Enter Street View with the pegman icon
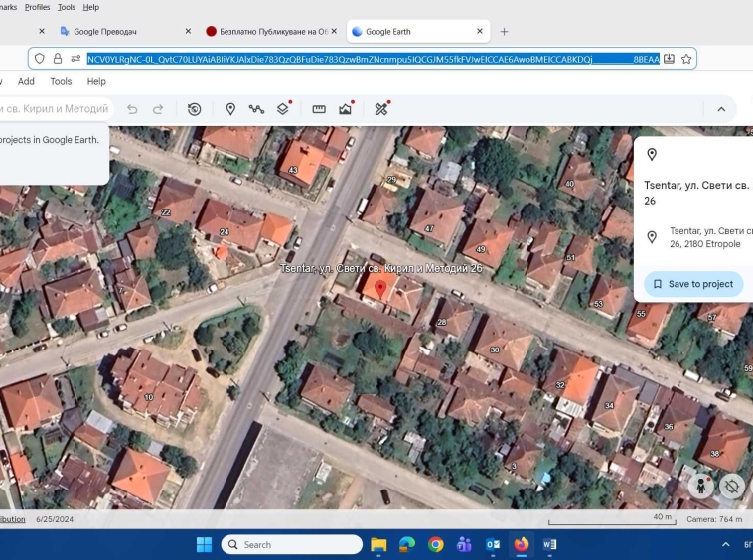Image resolution: width=753 pixels, height=560 pixels. tap(702, 486)
